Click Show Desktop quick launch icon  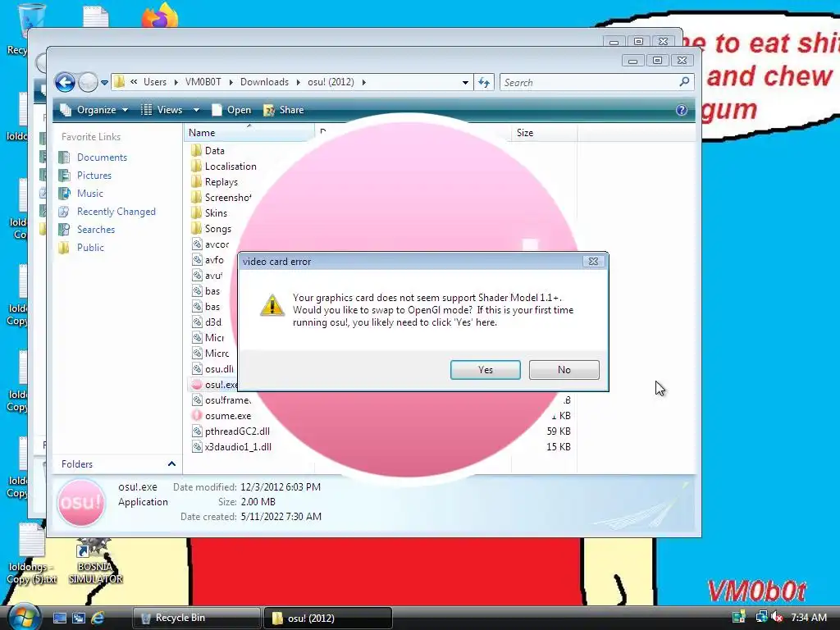pyautogui.click(x=59, y=618)
